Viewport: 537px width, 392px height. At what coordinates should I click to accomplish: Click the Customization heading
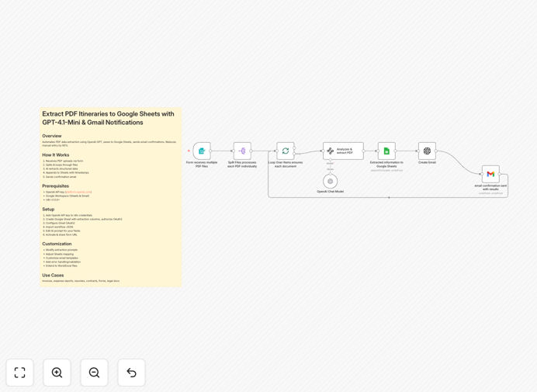[57, 244]
